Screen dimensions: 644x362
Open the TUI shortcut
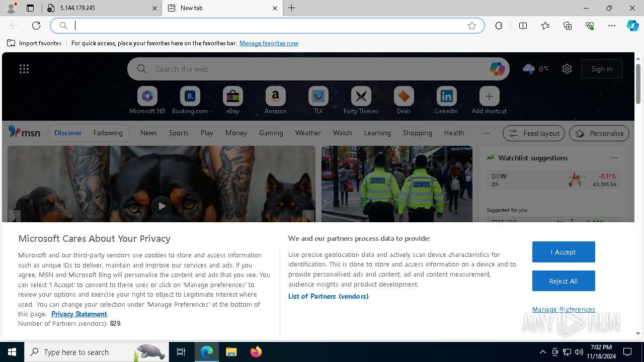coord(318,101)
